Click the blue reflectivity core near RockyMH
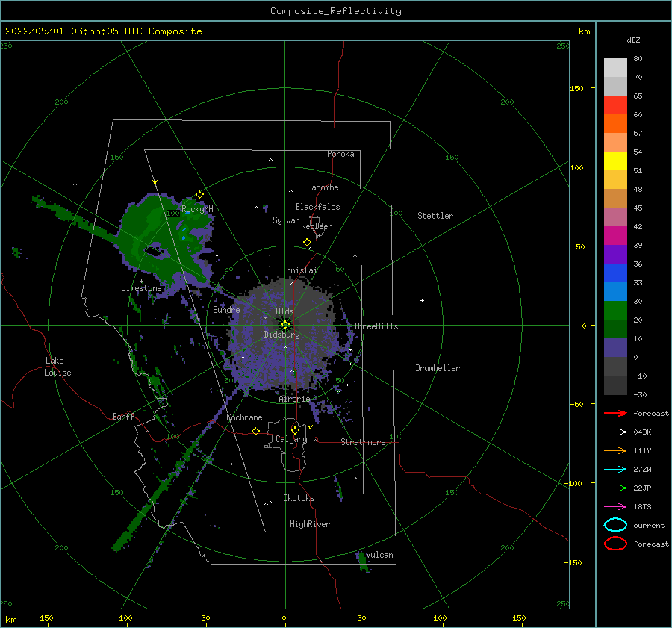The image size is (672, 628). [x=184, y=233]
